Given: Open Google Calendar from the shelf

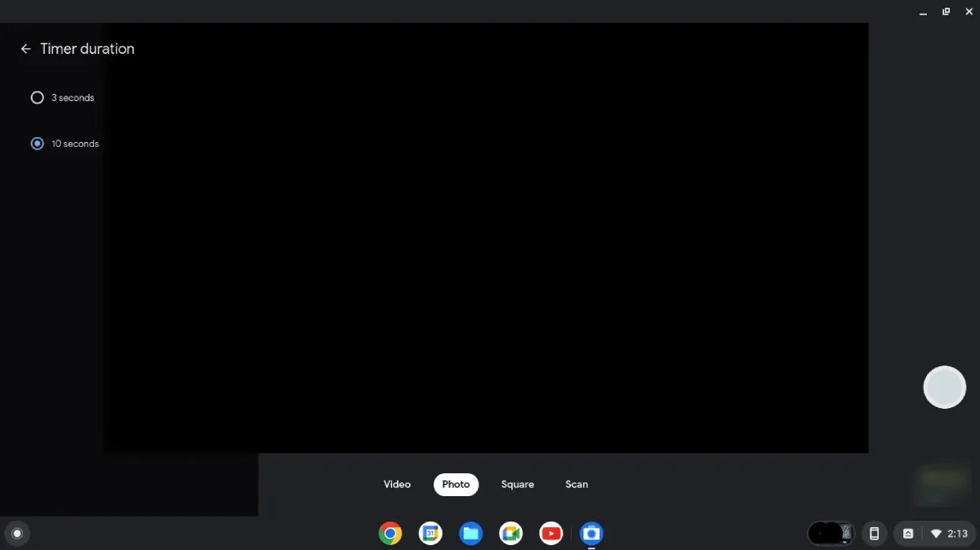Looking at the screenshot, I should coord(430,533).
